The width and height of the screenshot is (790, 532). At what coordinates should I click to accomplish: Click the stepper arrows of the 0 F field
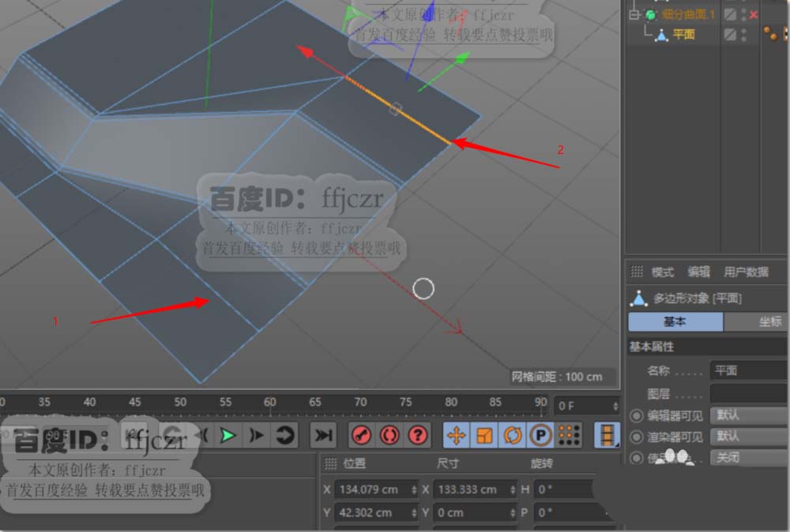(615, 406)
